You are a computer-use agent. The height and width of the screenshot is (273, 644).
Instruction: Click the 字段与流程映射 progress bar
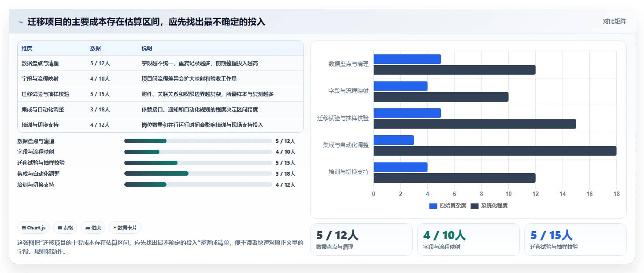click(x=198, y=152)
